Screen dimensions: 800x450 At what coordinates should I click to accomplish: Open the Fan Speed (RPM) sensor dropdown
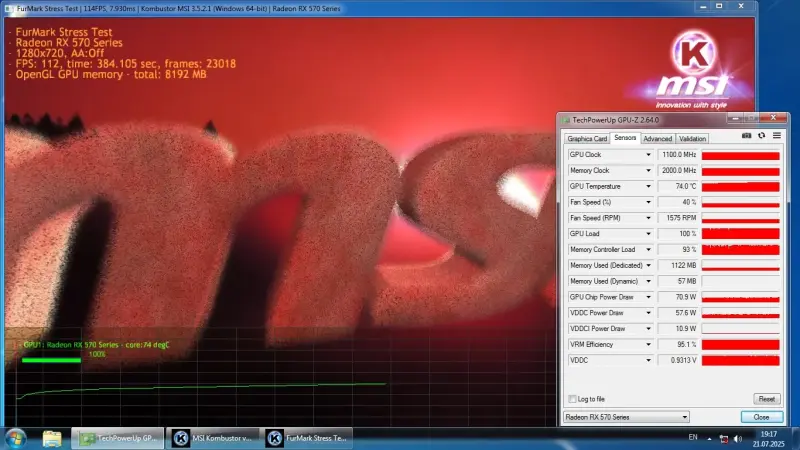tap(648, 218)
